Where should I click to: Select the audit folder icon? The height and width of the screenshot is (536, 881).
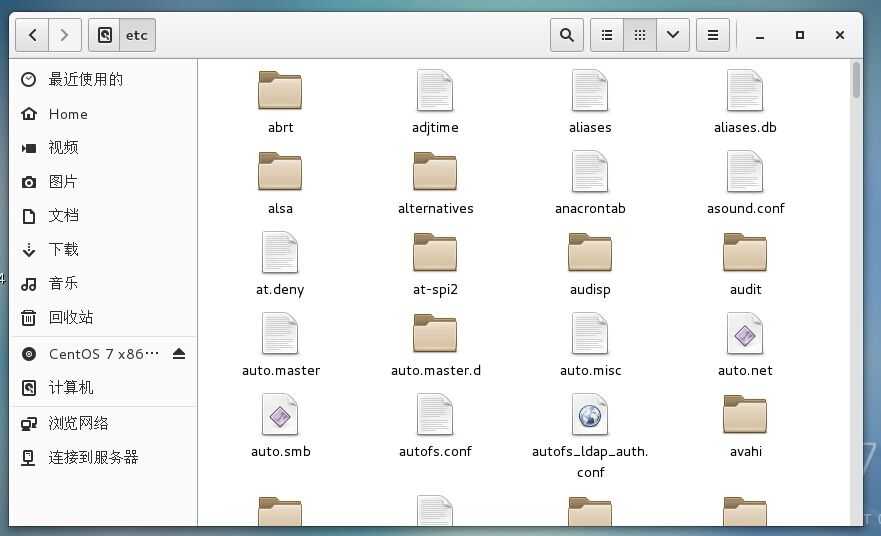745,252
